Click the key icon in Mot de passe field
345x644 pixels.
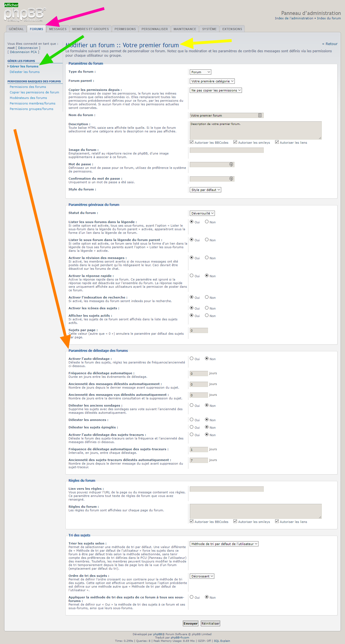coord(231,164)
